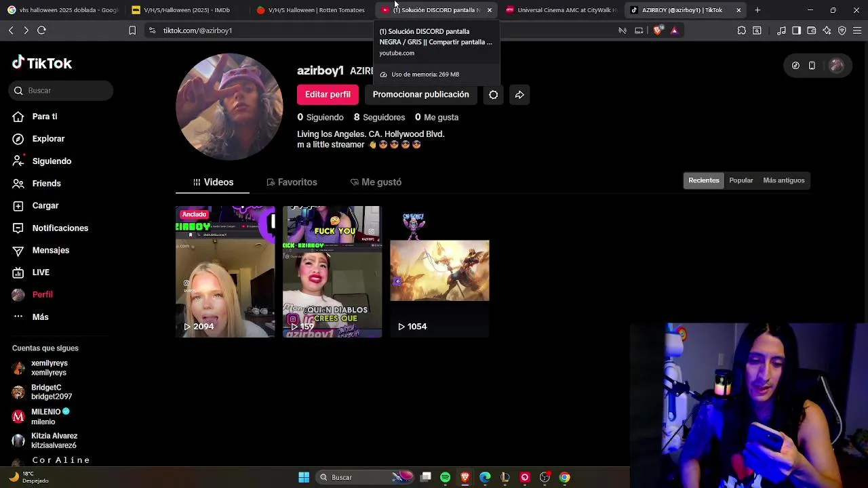Open Google Chrome from the taskbar
Screen dimensions: 868x488
tap(564, 477)
